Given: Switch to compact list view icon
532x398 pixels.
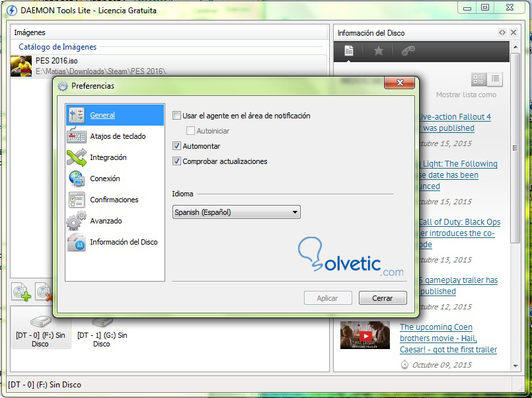Looking at the screenshot, I should [495, 79].
